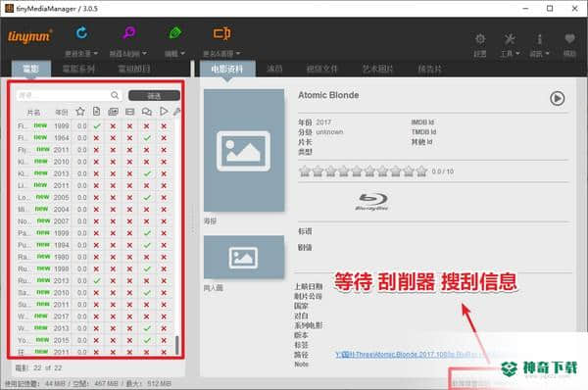Sort by the subtitles speech-bubble column icon
This screenshot has width=588, height=390.
click(x=147, y=112)
